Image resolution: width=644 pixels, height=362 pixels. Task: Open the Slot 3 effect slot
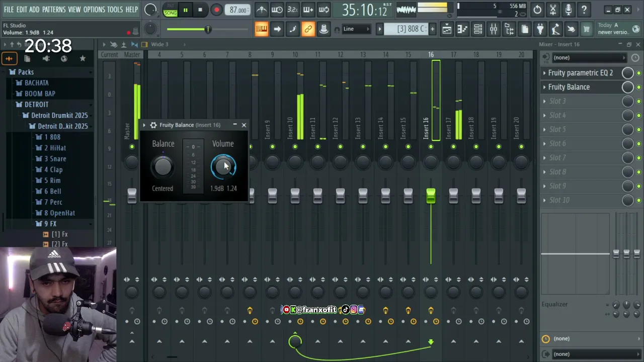[581, 101]
